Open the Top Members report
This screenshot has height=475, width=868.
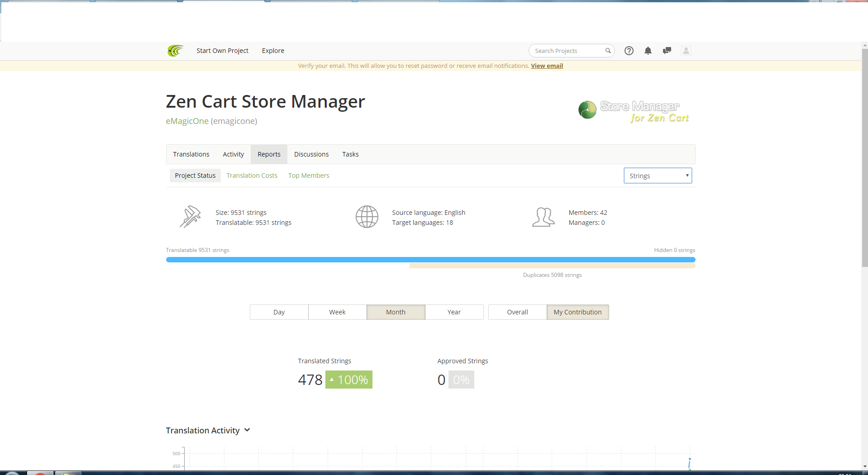point(309,176)
